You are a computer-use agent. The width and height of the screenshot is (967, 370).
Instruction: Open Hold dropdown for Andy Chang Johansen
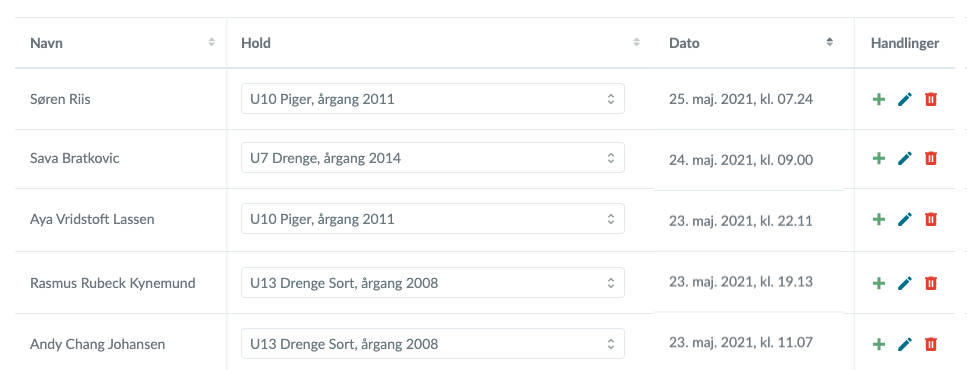433,343
